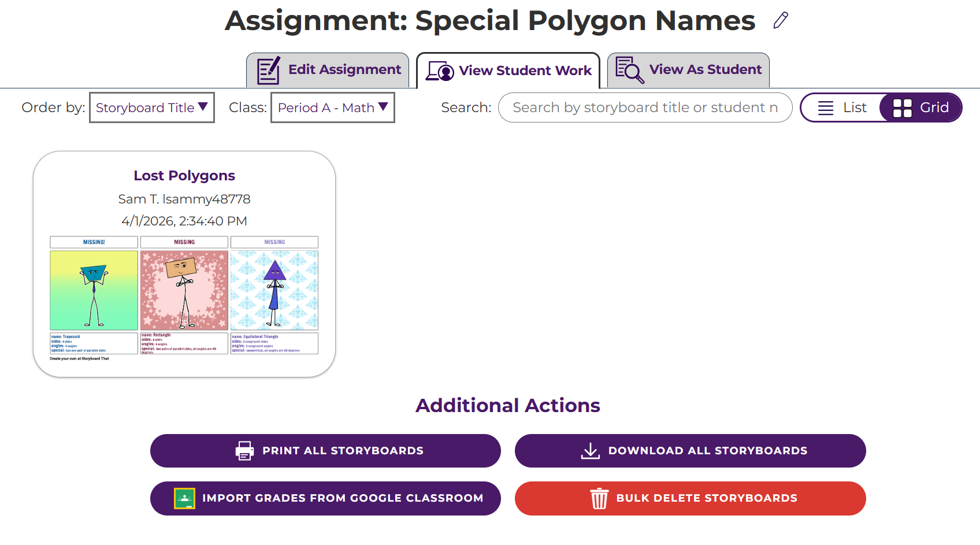Click the View Student Work person icon
The height and width of the screenshot is (545, 980).
pos(440,71)
